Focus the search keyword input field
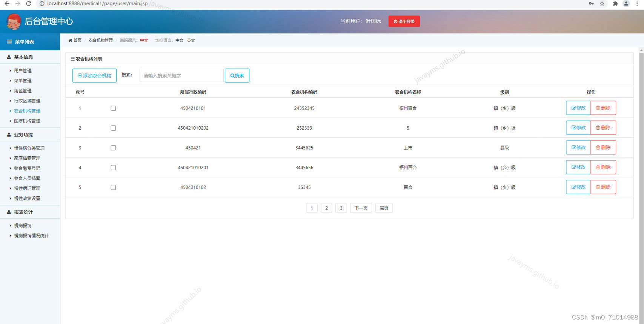 pos(181,75)
